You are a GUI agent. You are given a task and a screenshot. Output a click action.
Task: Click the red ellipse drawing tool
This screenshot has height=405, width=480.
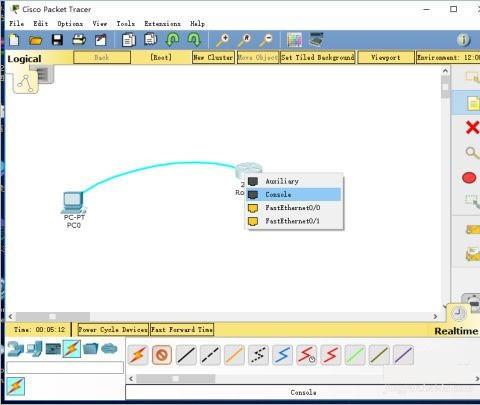tap(469, 178)
